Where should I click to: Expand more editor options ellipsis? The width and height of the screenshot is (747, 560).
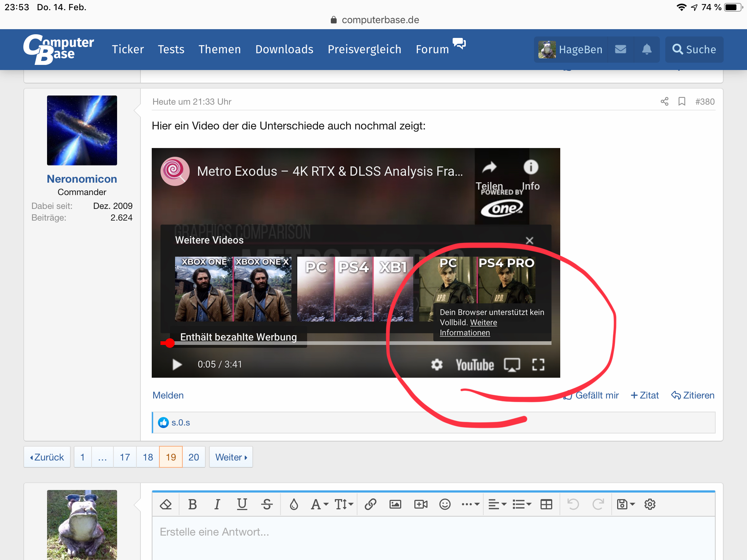point(470,504)
